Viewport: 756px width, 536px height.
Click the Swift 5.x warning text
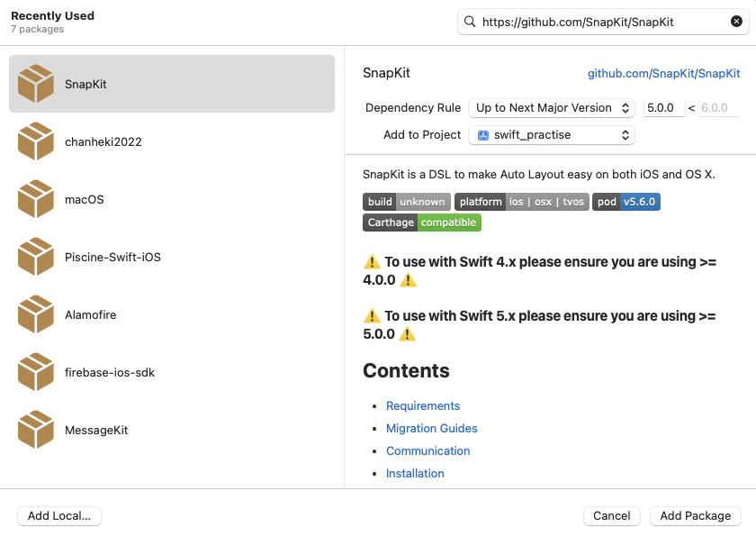pos(539,324)
